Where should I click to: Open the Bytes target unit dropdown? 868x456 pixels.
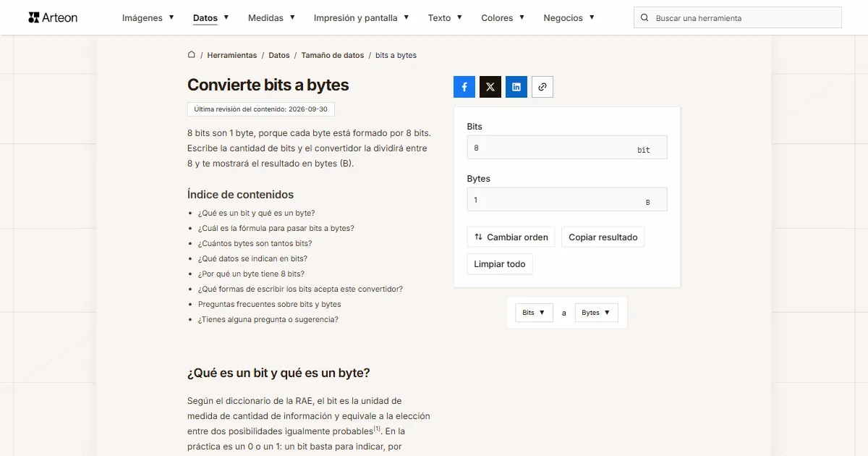pyautogui.click(x=597, y=313)
